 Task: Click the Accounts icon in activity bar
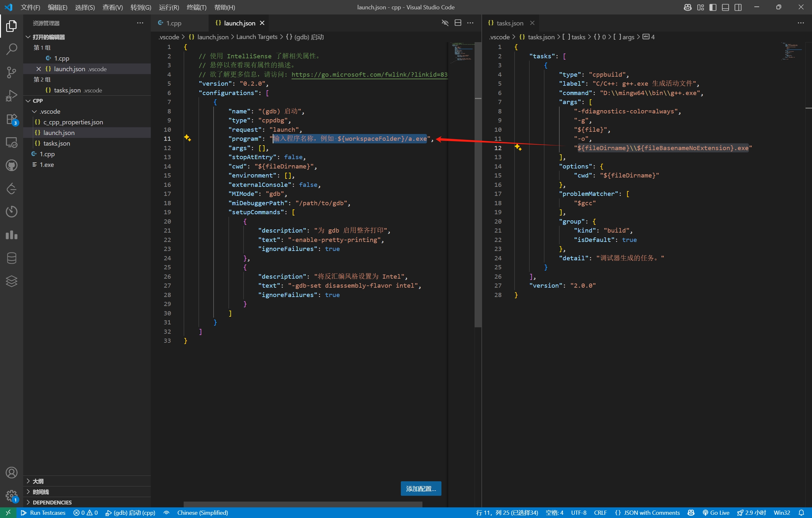12,473
